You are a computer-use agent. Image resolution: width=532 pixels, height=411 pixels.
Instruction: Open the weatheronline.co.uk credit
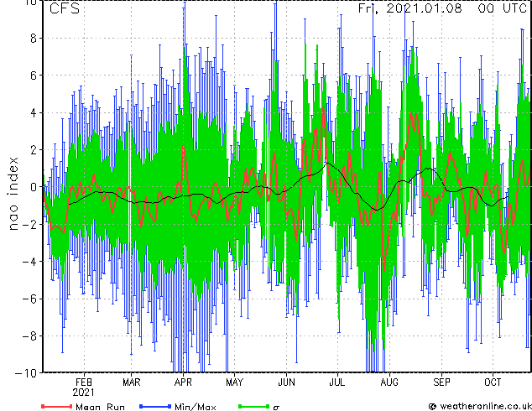click(480, 406)
